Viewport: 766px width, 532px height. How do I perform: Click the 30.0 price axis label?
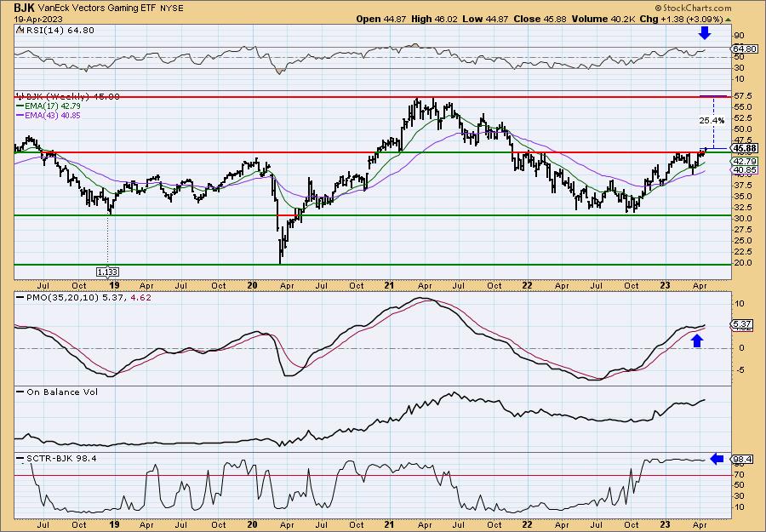click(x=742, y=219)
